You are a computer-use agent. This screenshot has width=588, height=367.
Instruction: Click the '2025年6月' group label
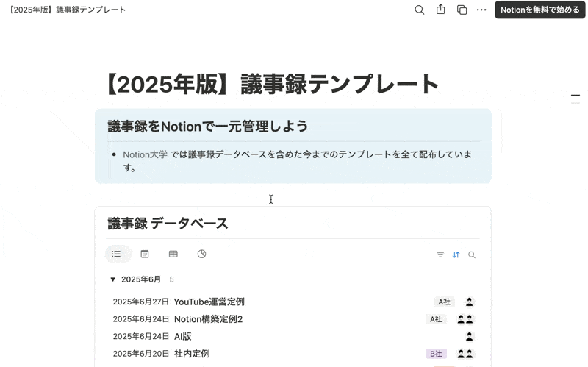pyautogui.click(x=141, y=279)
